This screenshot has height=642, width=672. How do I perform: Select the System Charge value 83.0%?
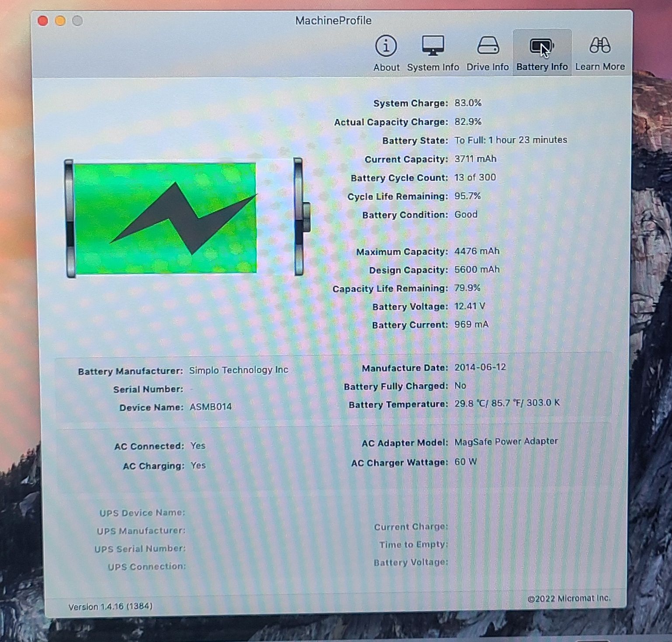click(x=468, y=103)
